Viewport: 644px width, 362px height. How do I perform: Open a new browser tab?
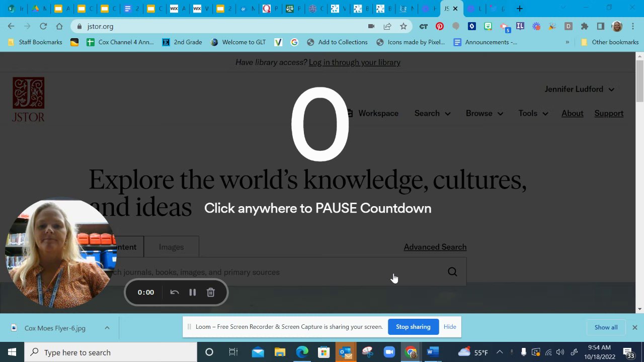(520, 9)
